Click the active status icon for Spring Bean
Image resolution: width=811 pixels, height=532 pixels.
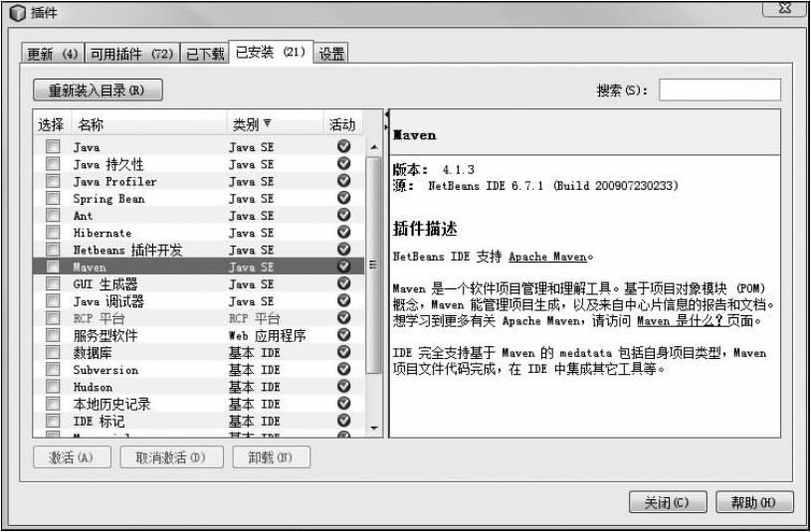343,198
